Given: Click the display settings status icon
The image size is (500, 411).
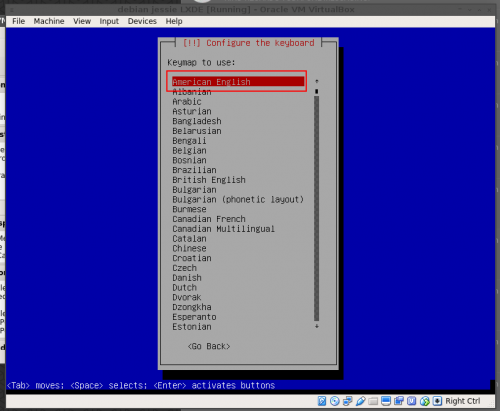Looking at the screenshot, I should [386, 401].
